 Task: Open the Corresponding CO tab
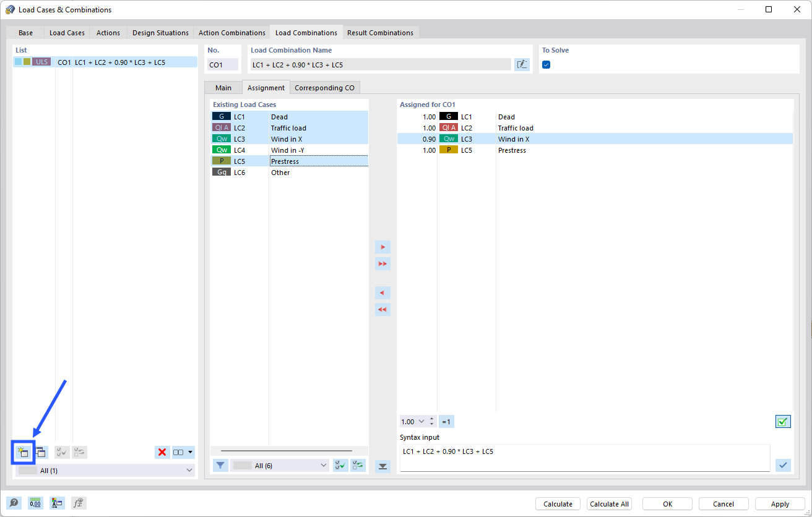click(324, 87)
